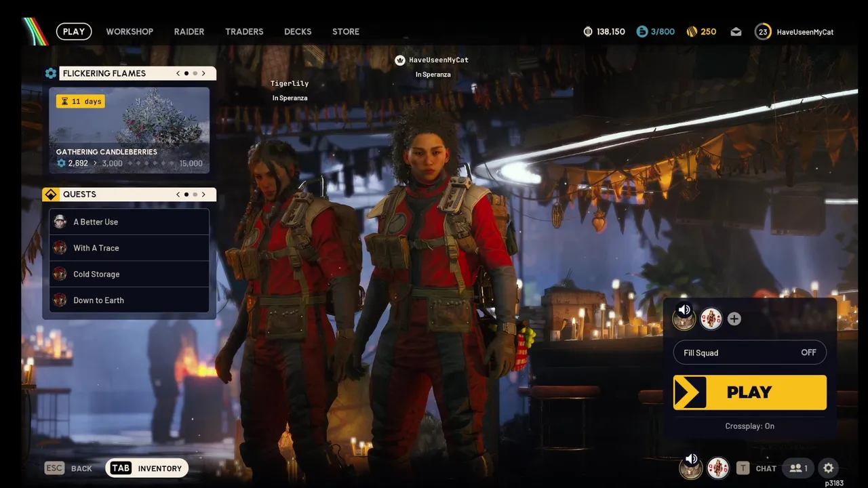Click the T key chat shortcut icon
The width and height of the screenshot is (868, 488).
coord(743,468)
